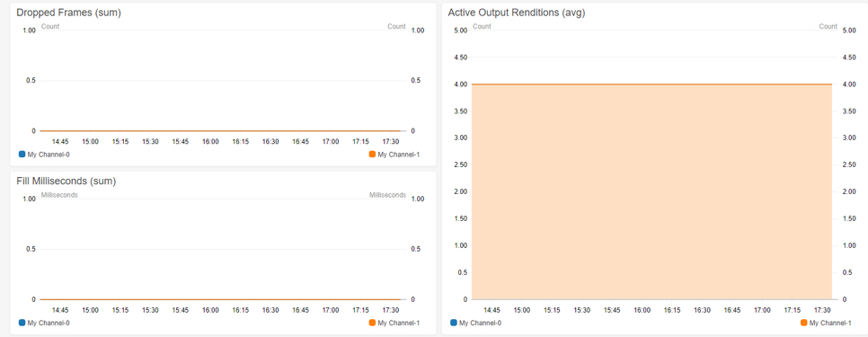Click the left Count unit label in Dropped Frames
The image size is (868, 337).
click(50, 26)
